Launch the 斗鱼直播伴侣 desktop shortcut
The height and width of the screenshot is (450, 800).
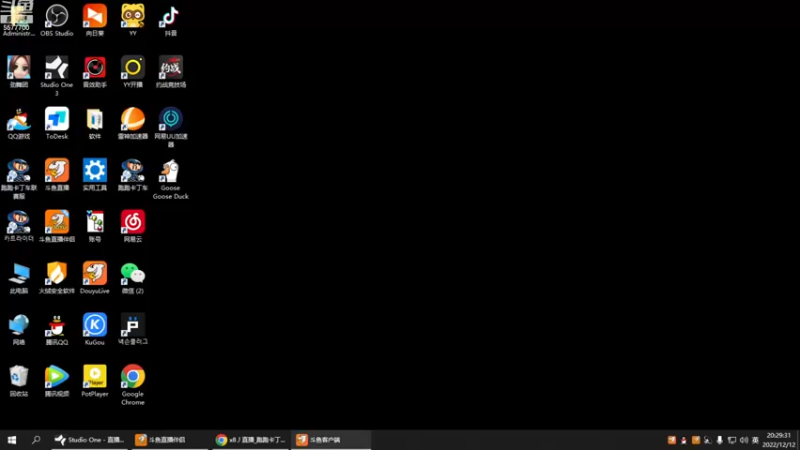coord(57,226)
